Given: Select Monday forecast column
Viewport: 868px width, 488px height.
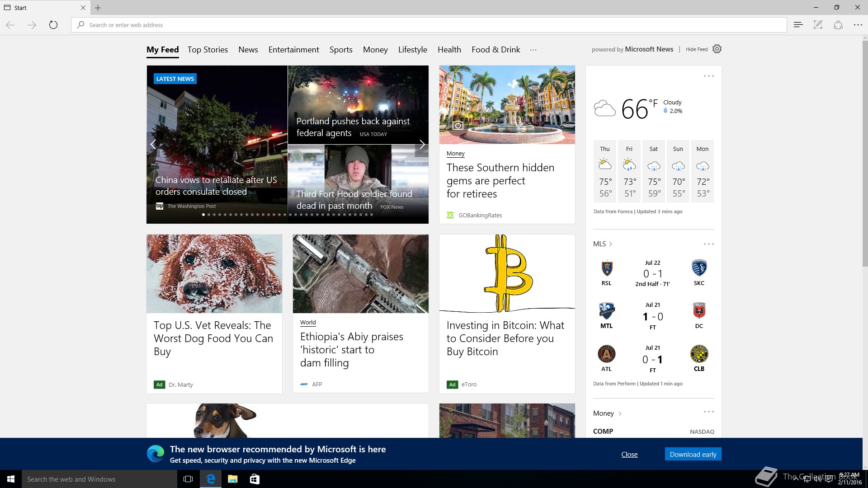Looking at the screenshot, I should (703, 171).
